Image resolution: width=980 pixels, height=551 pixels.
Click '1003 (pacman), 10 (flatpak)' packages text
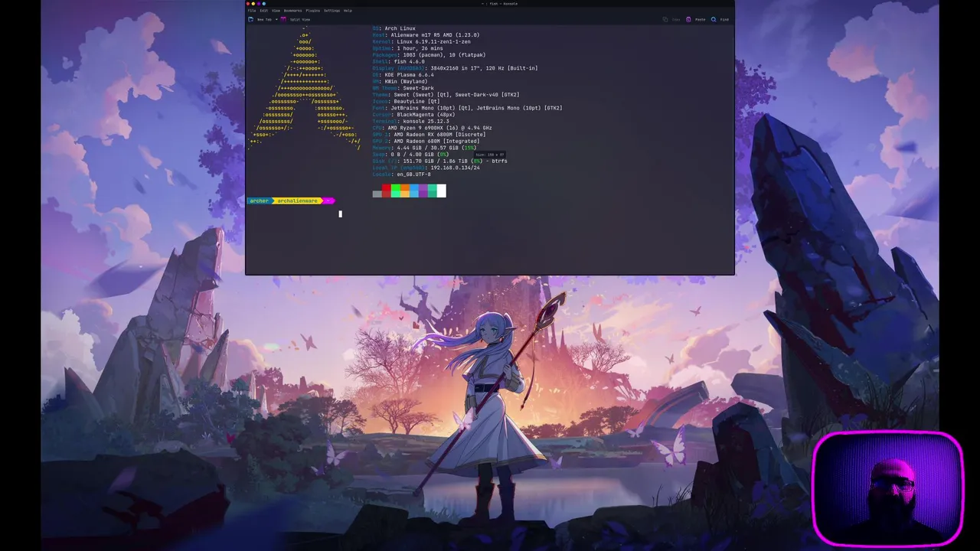pyautogui.click(x=443, y=55)
